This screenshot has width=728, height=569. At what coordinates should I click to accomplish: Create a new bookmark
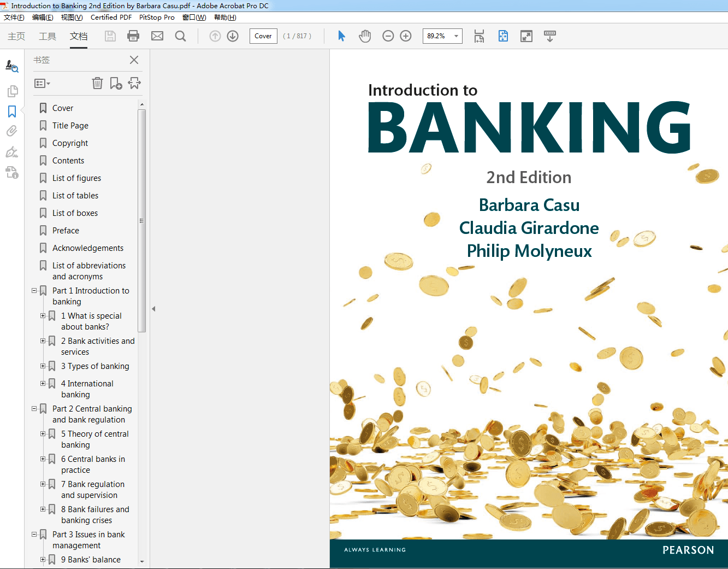tap(115, 83)
